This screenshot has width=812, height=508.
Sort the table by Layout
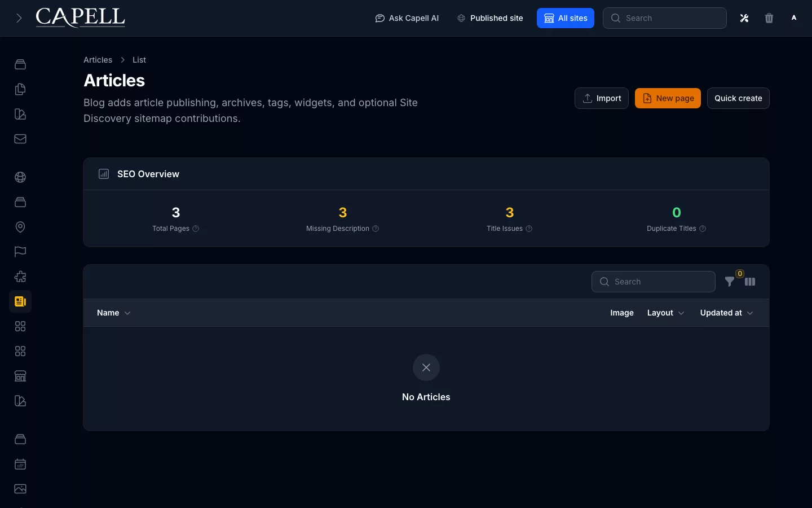coord(665,313)
